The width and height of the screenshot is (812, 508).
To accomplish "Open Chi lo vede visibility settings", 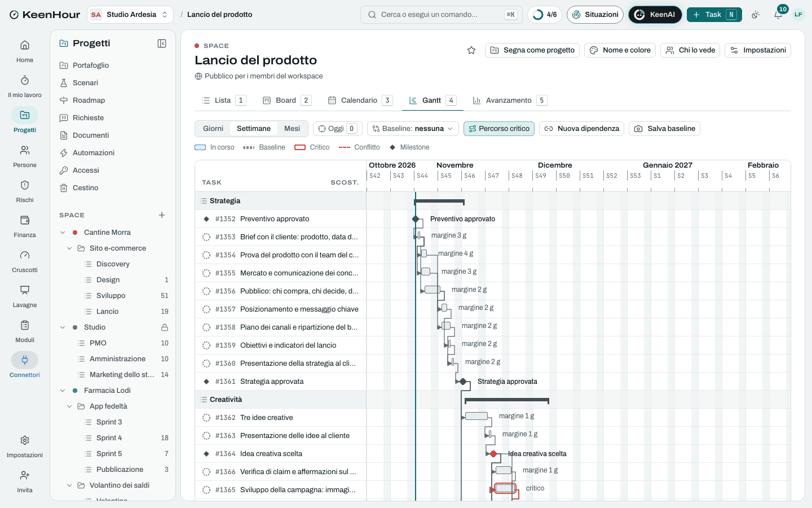I will tap(690, 50).
